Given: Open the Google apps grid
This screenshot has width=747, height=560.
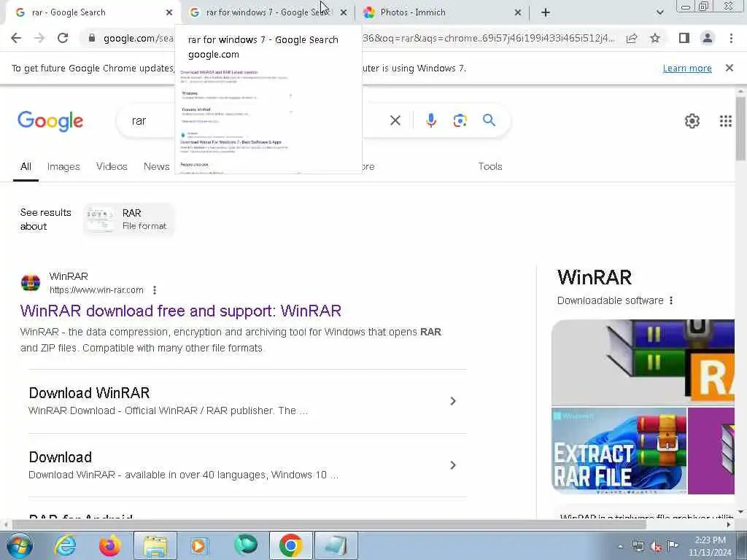Looking at the screenshot, I should pyautogui.click(x=726, y=121).
